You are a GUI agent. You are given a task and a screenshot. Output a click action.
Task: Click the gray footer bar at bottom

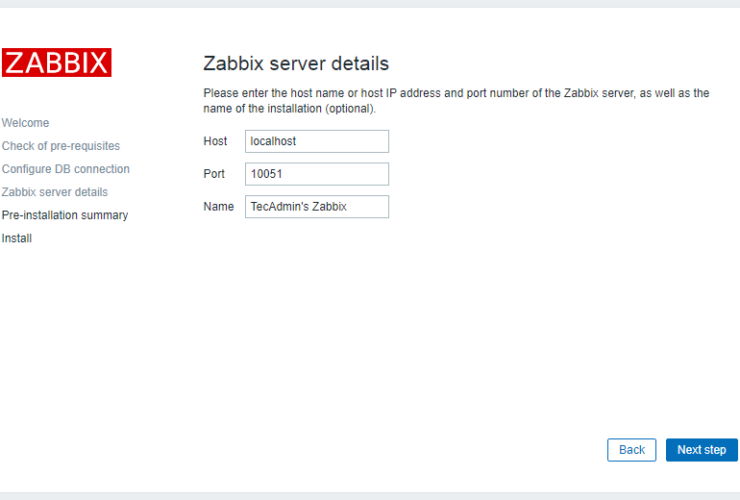coord(370,495)
